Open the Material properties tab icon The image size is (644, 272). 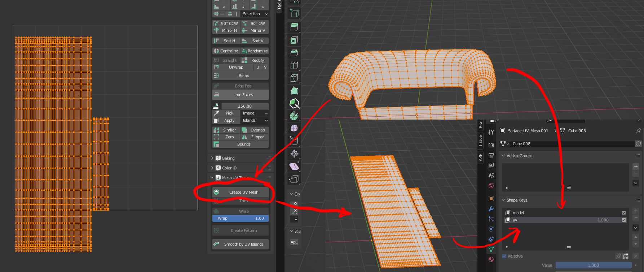coord(491,259)
